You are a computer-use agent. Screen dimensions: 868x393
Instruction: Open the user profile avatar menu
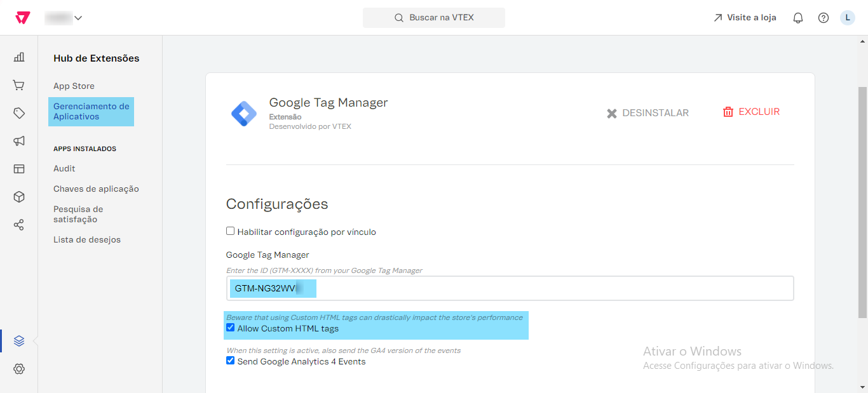click(x=848, y=18)
